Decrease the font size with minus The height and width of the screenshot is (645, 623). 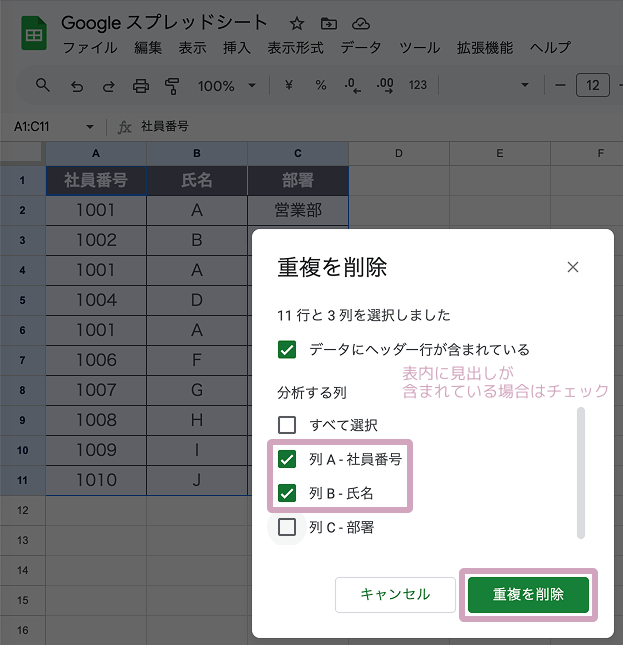pyautogui.click(x=560, y=85)
